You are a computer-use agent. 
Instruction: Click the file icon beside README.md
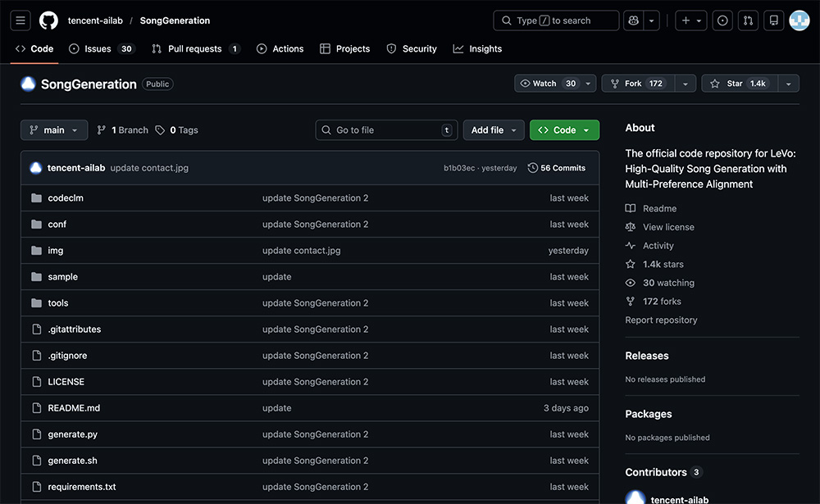37,408
